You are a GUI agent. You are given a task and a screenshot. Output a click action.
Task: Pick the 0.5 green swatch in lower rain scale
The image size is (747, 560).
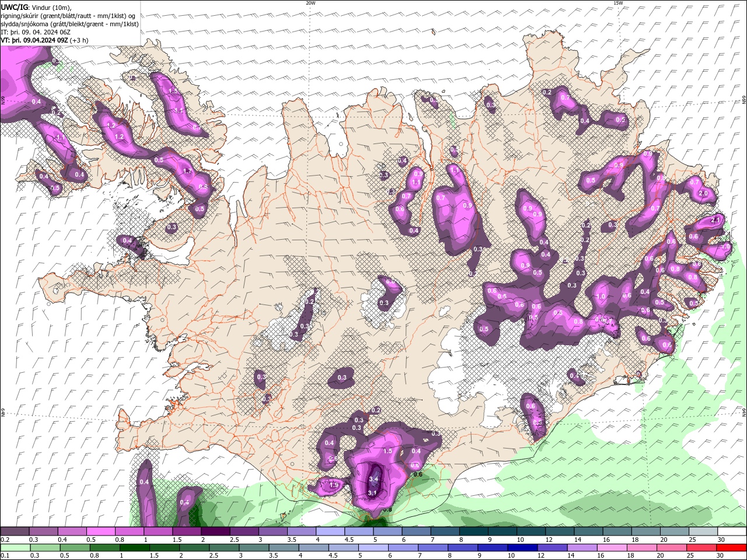(75, 548)
